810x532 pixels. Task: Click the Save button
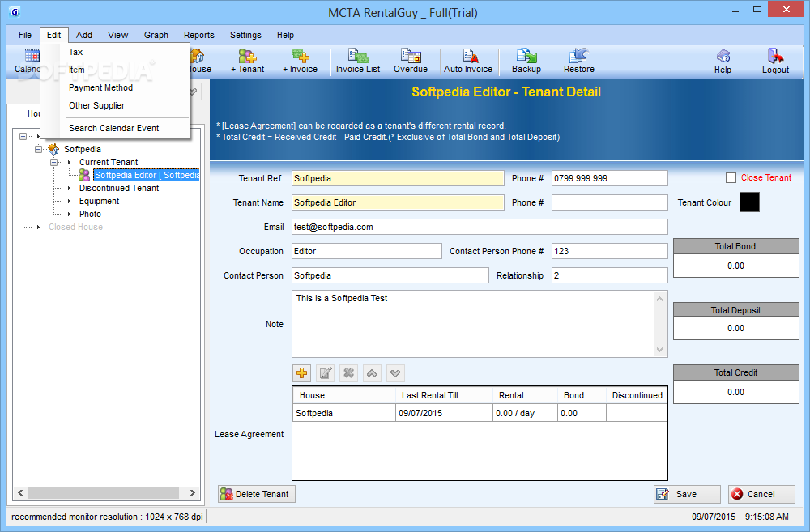tap(687, 494)
